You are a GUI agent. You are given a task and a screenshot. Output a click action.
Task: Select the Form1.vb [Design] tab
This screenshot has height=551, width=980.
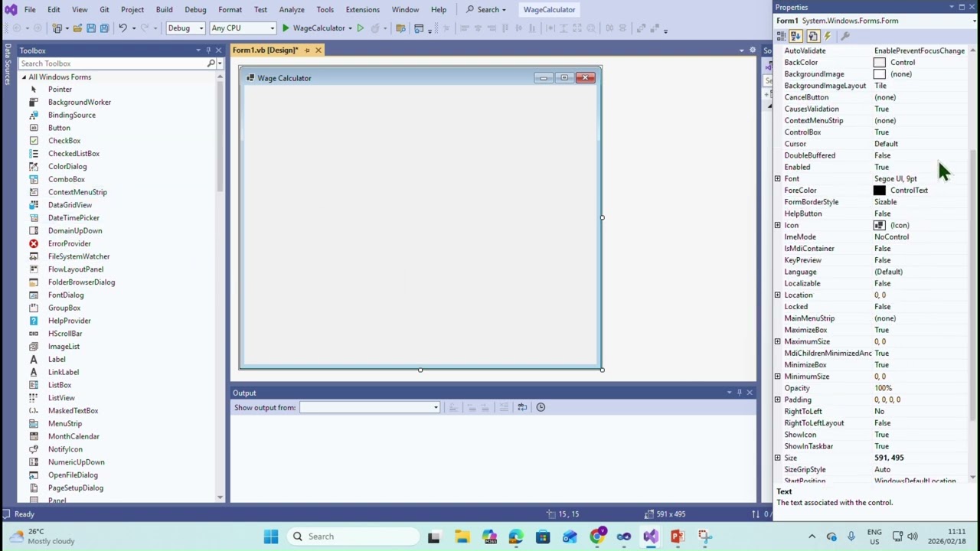pyautogui.click(x=265, y=51)
